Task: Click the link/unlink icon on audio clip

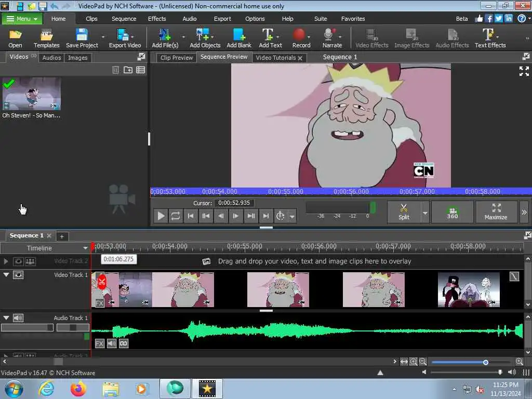Action: tap(124, 344)
